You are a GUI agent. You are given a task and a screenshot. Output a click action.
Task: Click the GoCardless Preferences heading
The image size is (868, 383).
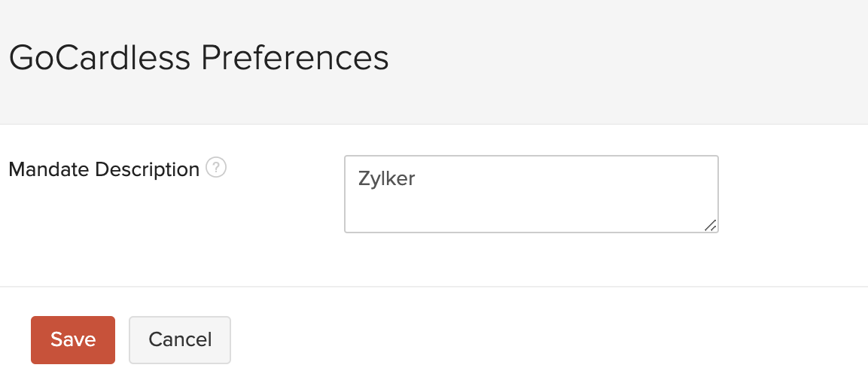[x=199, y=58]
